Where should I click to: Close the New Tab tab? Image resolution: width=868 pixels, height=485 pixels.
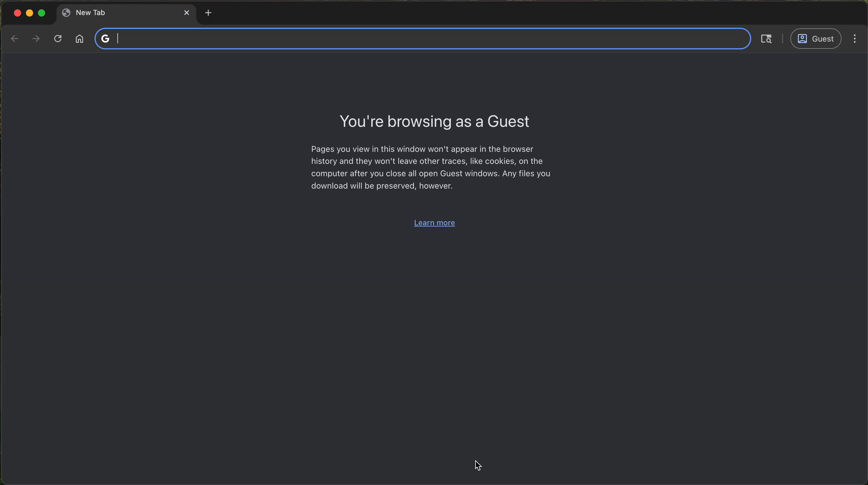[187, 13]
